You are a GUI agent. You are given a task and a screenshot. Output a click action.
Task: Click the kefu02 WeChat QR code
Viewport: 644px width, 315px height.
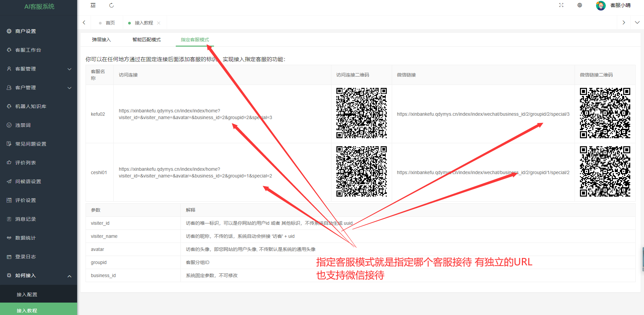click(605, 113)
